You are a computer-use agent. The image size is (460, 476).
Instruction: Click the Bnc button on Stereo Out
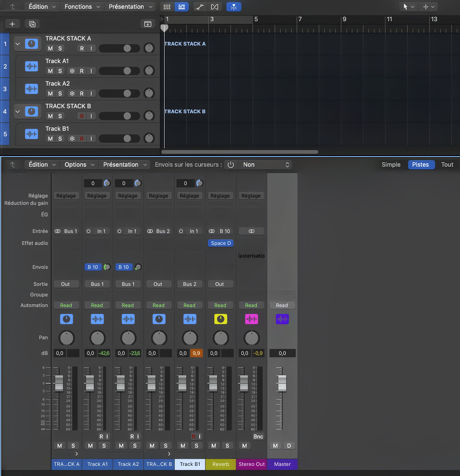[258, 436]
